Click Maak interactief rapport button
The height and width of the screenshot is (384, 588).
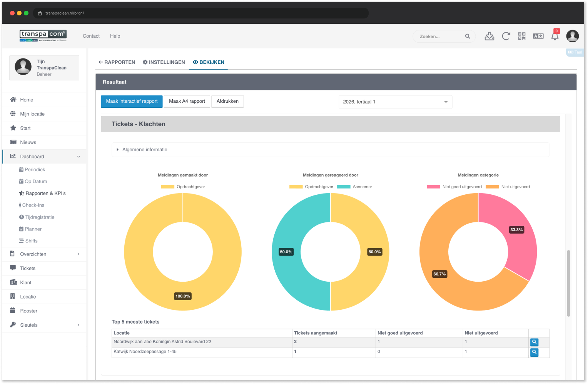coord(132,102)
